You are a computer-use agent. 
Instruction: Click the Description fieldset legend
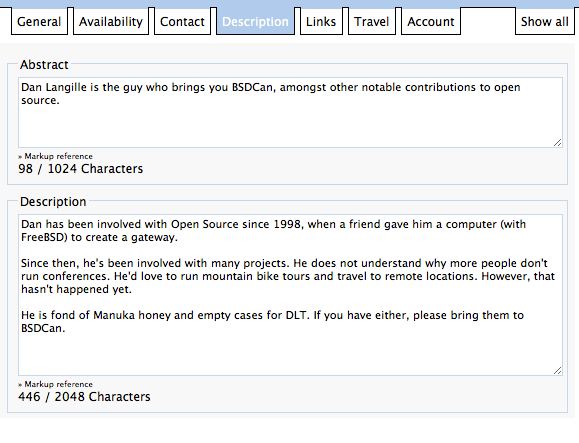tap(53, 202)
